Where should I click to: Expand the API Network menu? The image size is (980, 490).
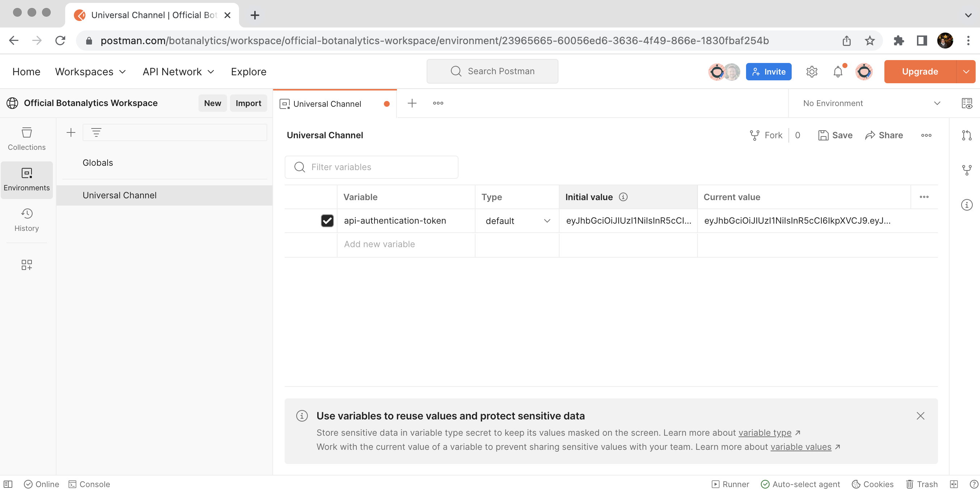pyautogui.click(x=178, y=71)
